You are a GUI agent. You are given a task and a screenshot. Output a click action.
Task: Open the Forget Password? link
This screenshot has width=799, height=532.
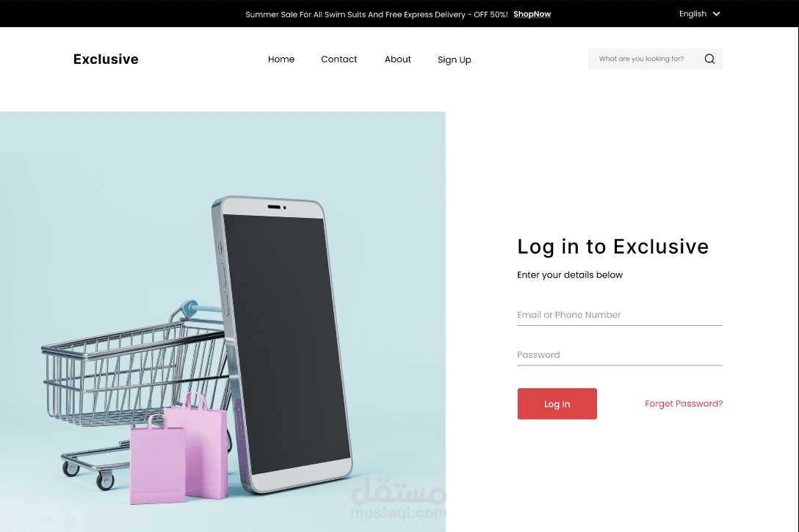(x=684, y=404)
